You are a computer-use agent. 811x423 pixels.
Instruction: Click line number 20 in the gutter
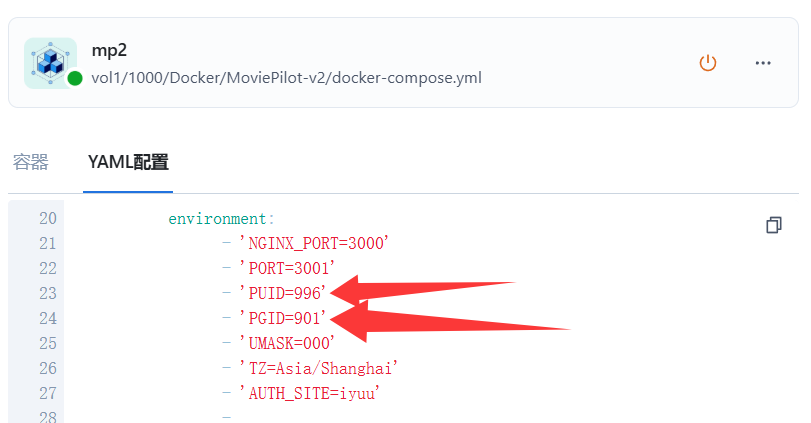pos(48,218)
